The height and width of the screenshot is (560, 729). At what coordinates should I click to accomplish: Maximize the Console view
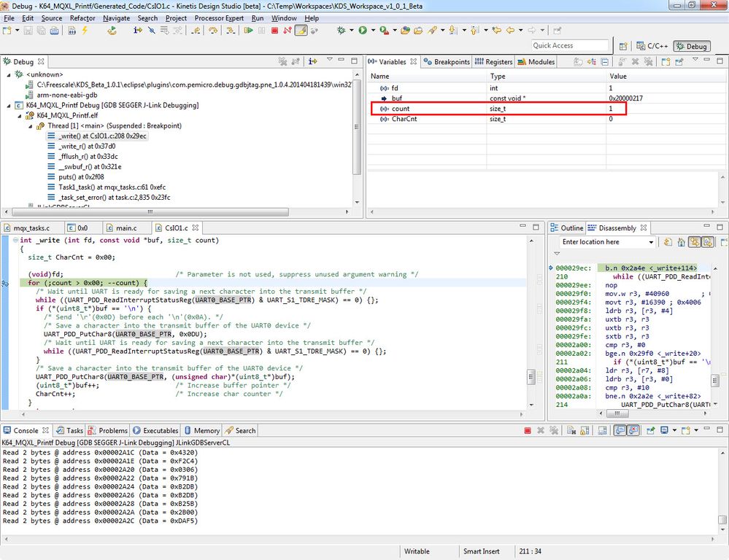pos(720,430)
